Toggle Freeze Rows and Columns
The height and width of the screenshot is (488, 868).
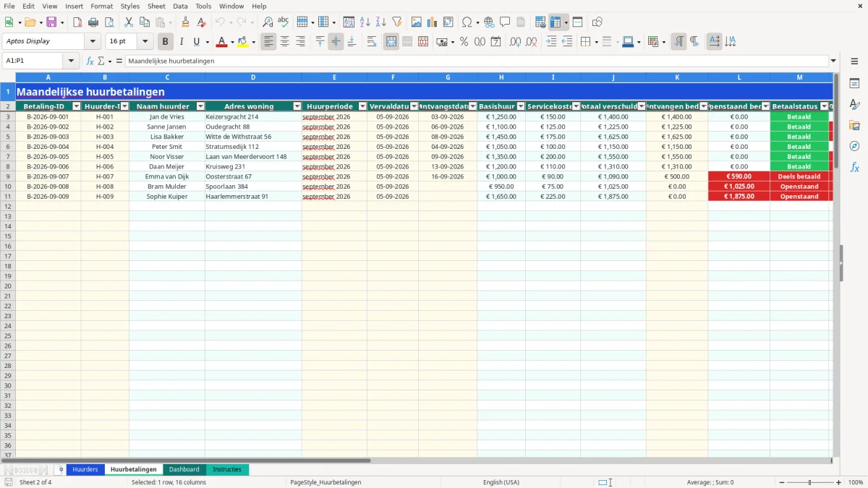pyautogui.click(x=555, y=22)
